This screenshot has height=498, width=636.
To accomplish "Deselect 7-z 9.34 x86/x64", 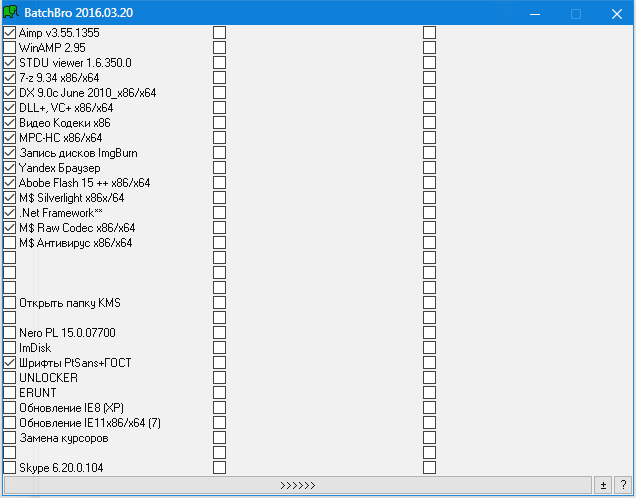I will pyautogui.click(x=10, y=78).
